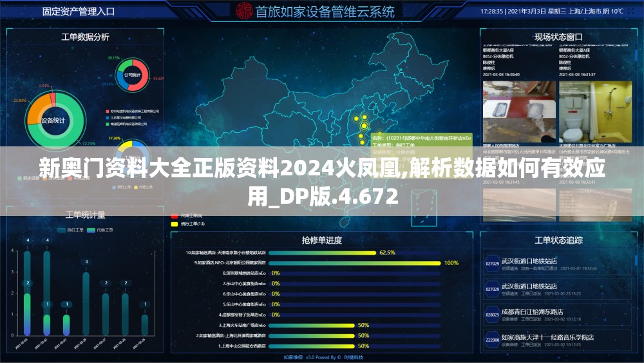The width and height of the screenshot is (644, 363).
Task: Toggle the red company legend entry
Action: point(132,112)
